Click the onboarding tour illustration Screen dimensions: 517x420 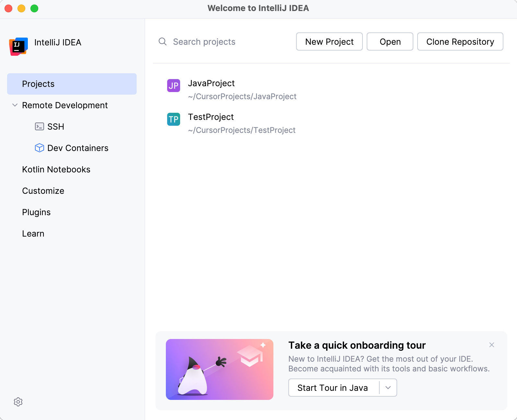point(219,369)
